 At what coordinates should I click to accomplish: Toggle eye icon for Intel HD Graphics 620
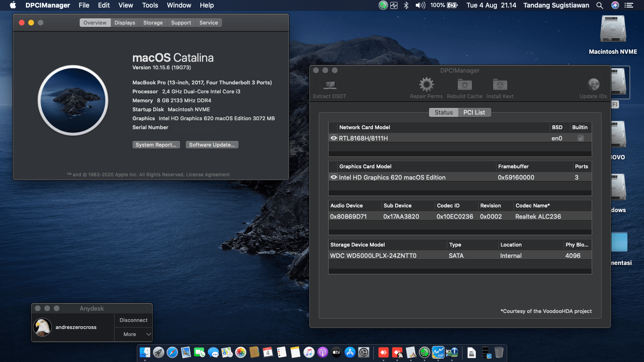[x=333, y=177]
